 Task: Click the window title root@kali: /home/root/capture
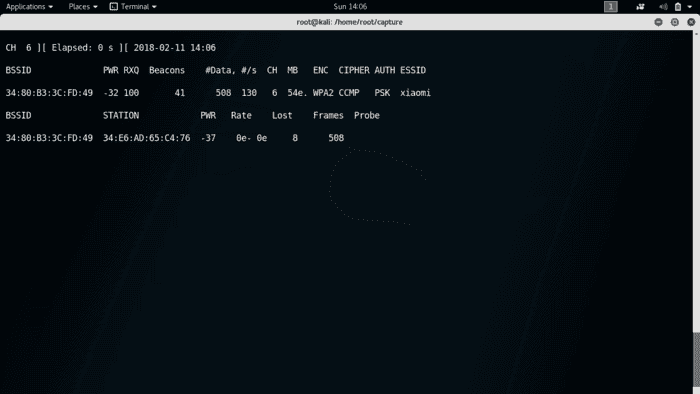tap(350, 22)
